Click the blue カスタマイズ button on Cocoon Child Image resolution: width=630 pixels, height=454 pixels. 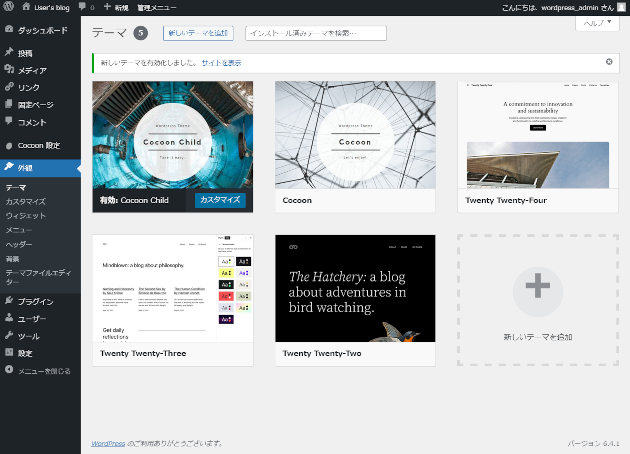tap(220, 200)
